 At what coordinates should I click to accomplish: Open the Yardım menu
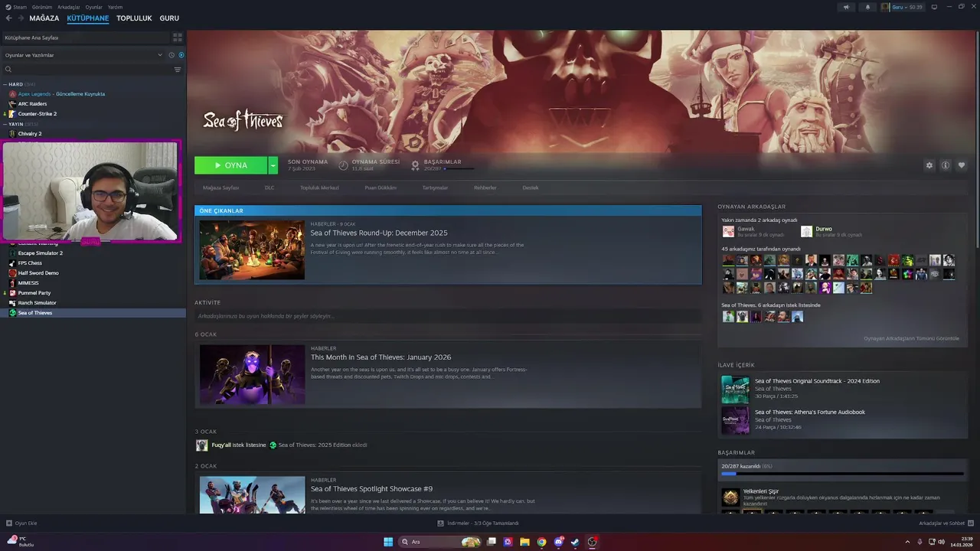(115, 7)
